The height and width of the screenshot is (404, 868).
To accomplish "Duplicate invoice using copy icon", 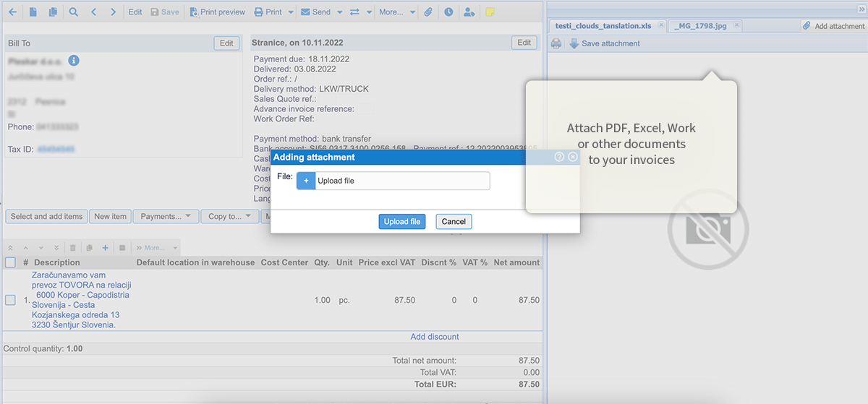I will point(53,12).
